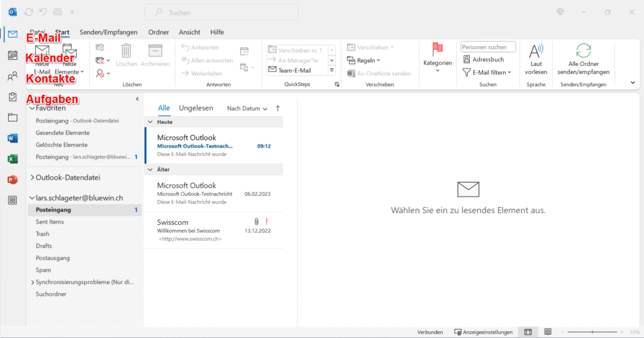
Task: Click the Personen suchen field
Action: [488, 47]
